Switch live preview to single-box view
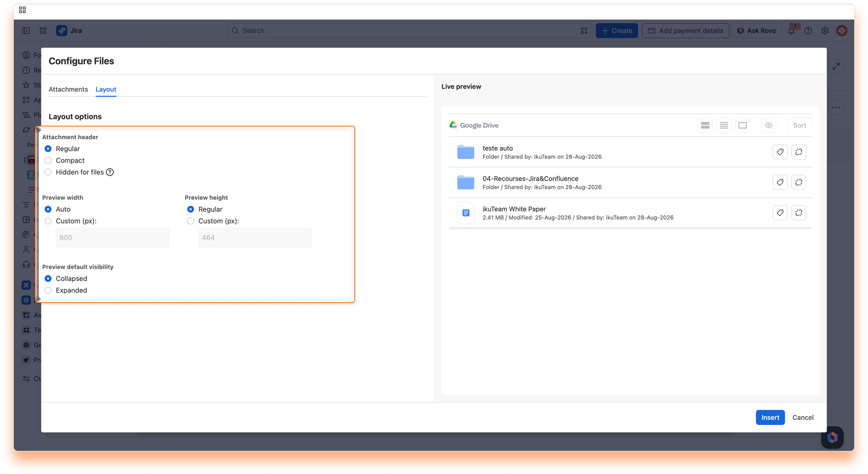 [x=743, y=125]
